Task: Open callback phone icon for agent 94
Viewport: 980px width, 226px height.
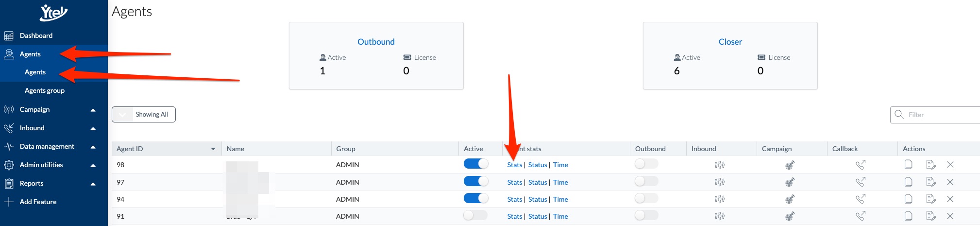Action: pyautogui.click(x=861, y=199)
